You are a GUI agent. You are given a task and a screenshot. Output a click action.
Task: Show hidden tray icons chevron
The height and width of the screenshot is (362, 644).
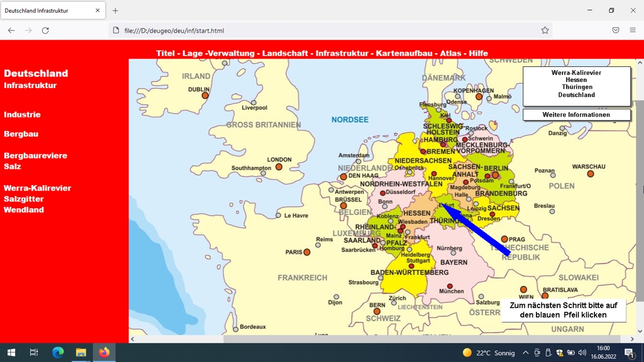525,352
